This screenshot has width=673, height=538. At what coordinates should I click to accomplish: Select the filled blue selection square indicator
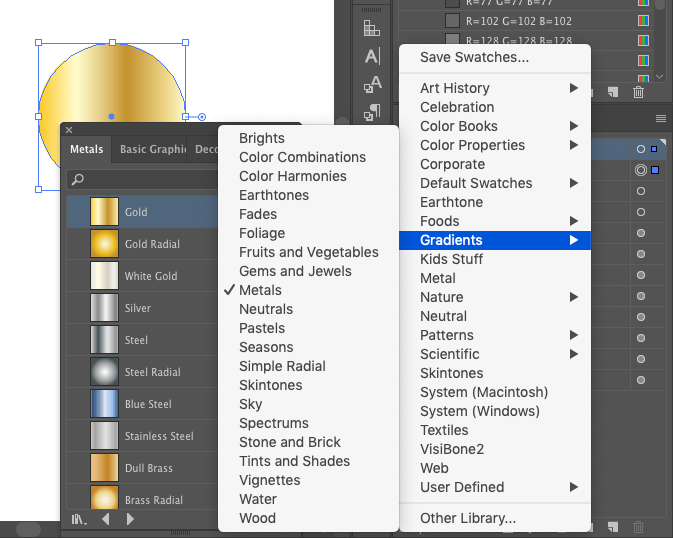[x=655, y=170]
